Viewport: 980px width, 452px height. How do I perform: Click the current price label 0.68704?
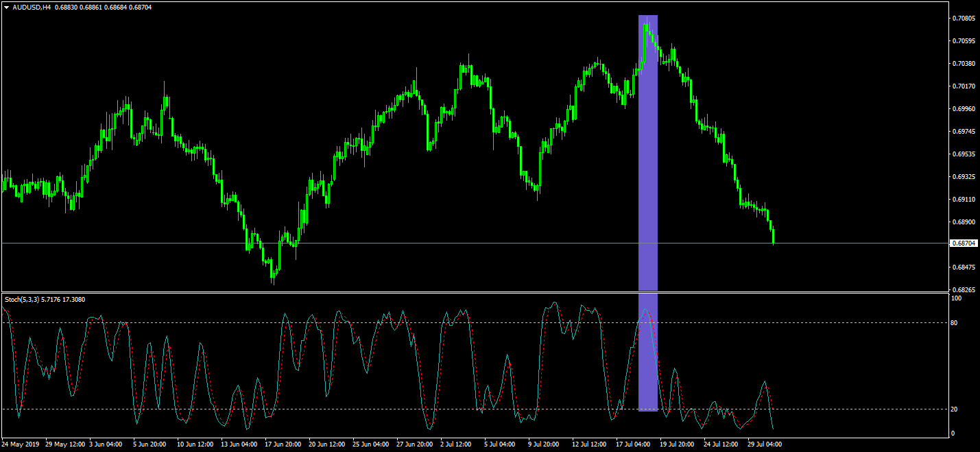point(964,243)
